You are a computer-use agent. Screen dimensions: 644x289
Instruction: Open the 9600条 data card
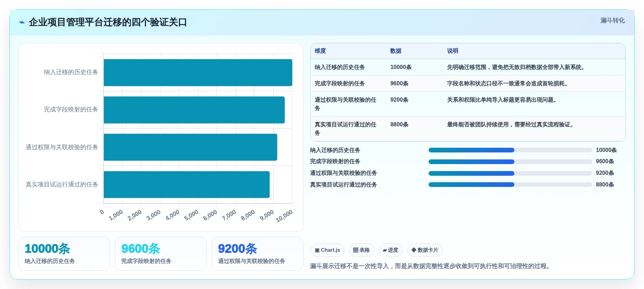(161, 254)
